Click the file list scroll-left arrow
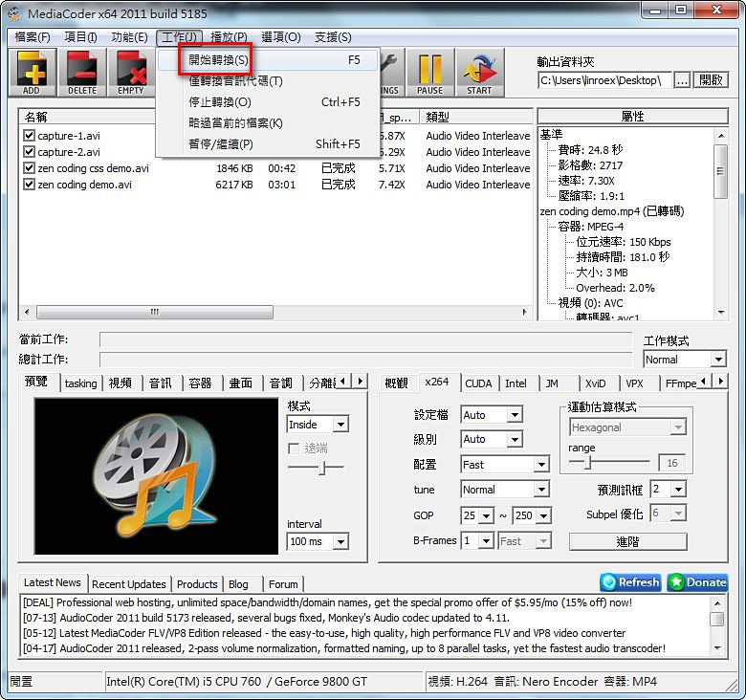Screen dimensions: 746x700 (x=27, y=312)
